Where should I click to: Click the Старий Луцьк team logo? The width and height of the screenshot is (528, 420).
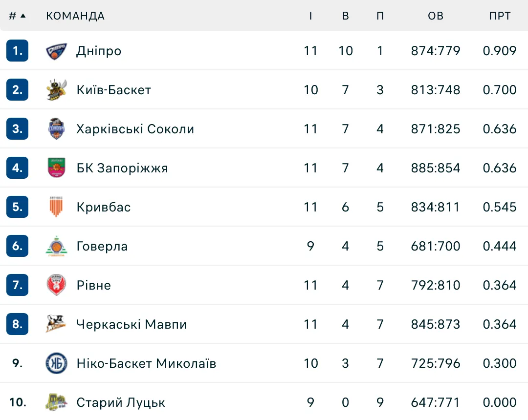(57, 402)
